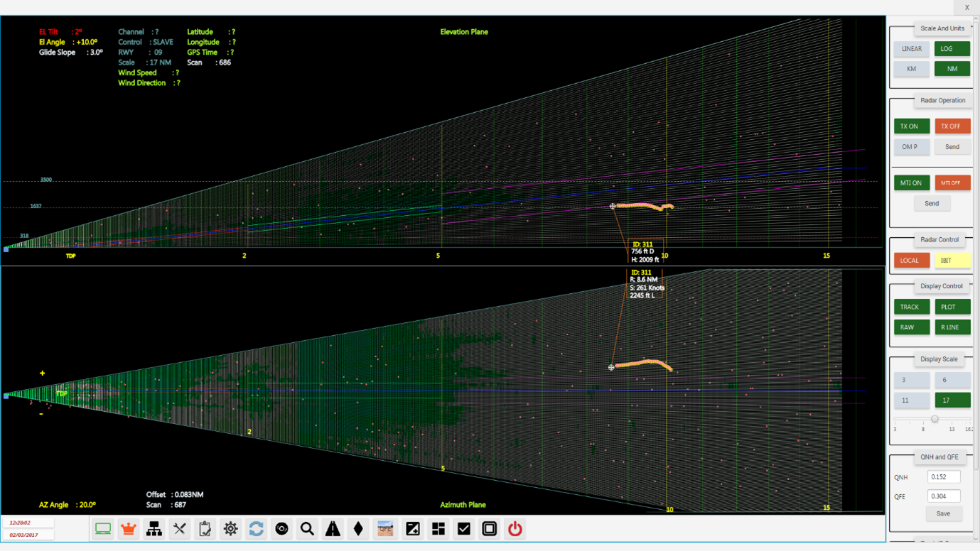Select the runway view icon
The image size is (980, 551).
point(333,529)
